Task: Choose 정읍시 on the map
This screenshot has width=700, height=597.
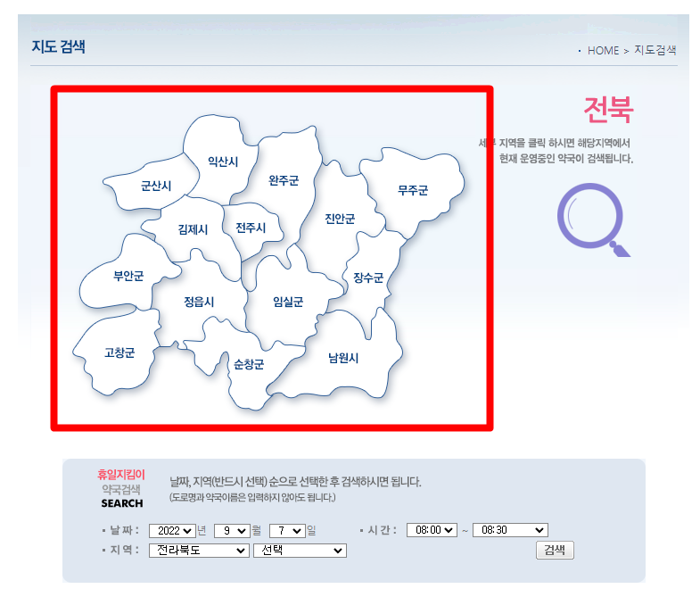Action: [199, 302]
